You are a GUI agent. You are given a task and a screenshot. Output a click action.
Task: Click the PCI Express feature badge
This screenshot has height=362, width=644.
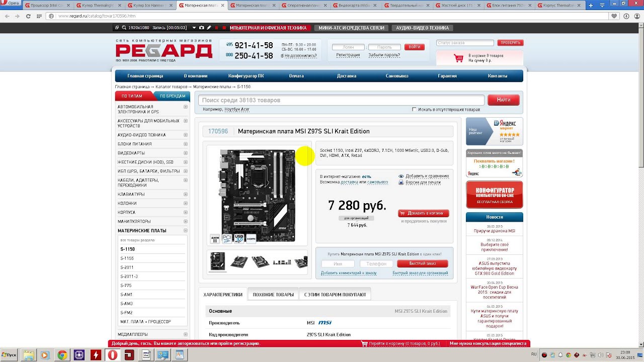click(227, 238)
